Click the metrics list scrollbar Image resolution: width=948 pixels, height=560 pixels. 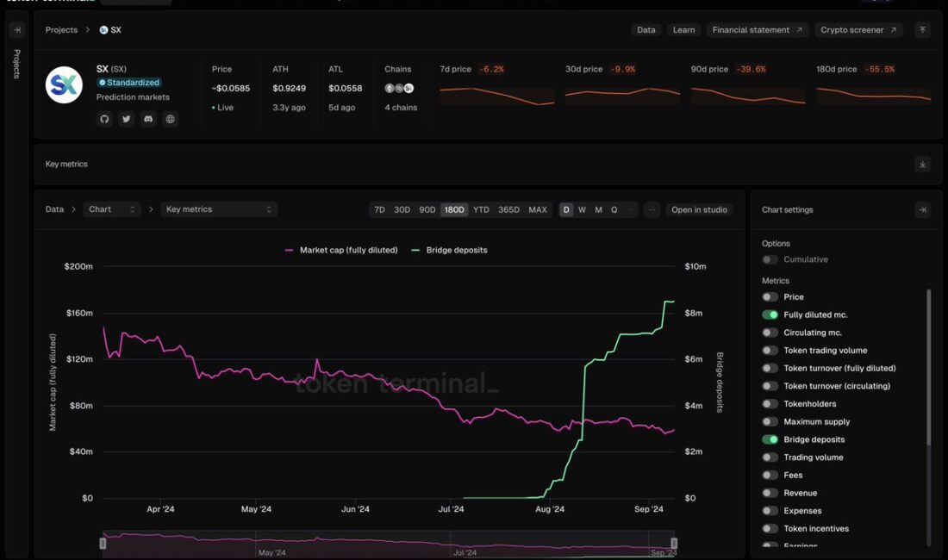pyautogui.click(x=929, y=367)
